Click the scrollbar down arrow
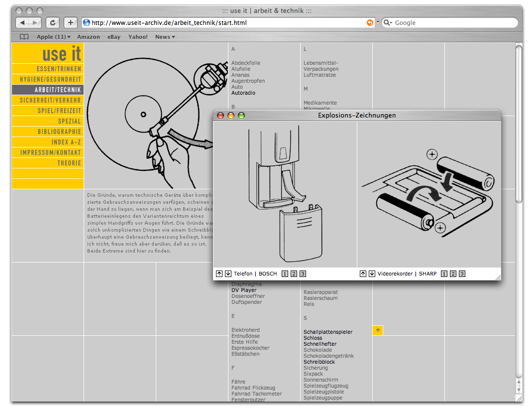The height and width of the screenshot is (410, 532). tap(519, 390)
